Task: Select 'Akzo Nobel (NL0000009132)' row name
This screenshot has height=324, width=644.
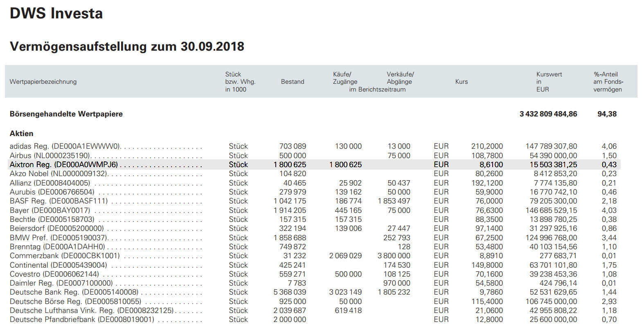Action: point(58,174)
